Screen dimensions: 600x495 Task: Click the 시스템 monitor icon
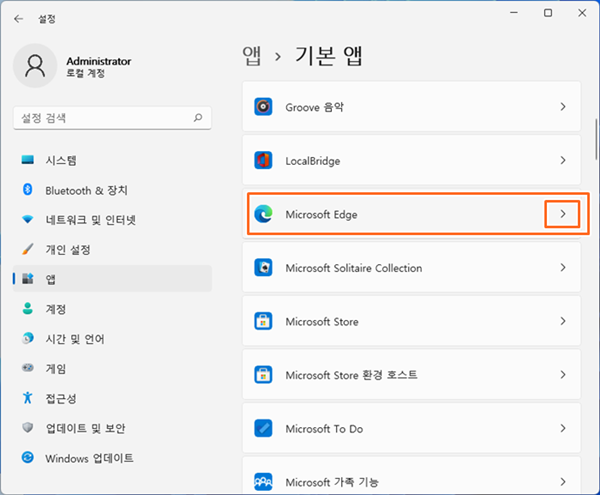(28, 160)
